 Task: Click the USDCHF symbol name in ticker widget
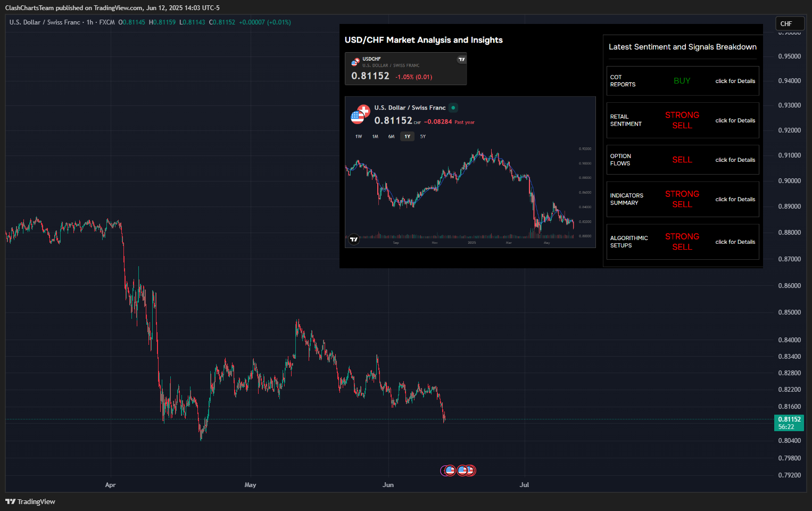click(x=371, y=59)
